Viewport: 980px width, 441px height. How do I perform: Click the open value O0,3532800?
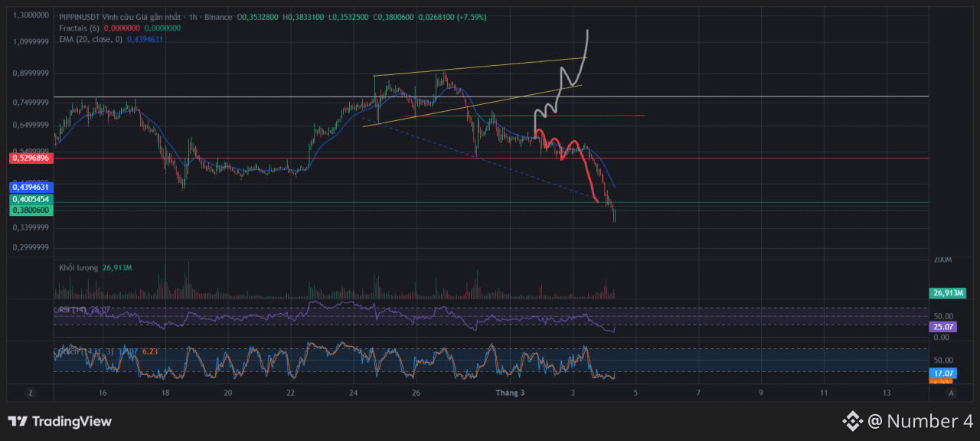coord(258,17)
